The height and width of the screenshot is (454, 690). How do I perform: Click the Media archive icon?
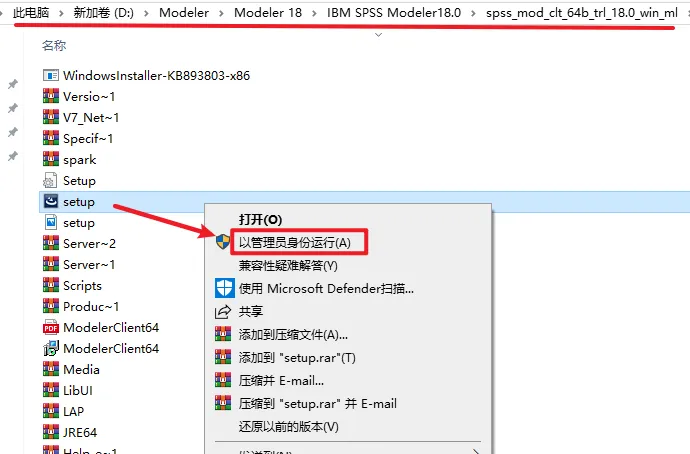click(51, 369)
